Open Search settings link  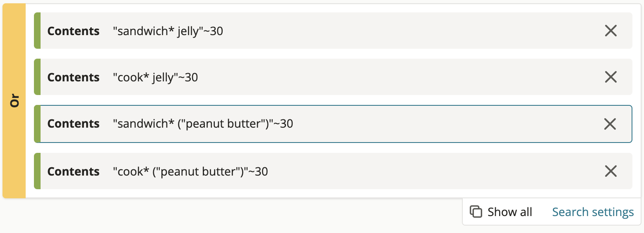593,212
